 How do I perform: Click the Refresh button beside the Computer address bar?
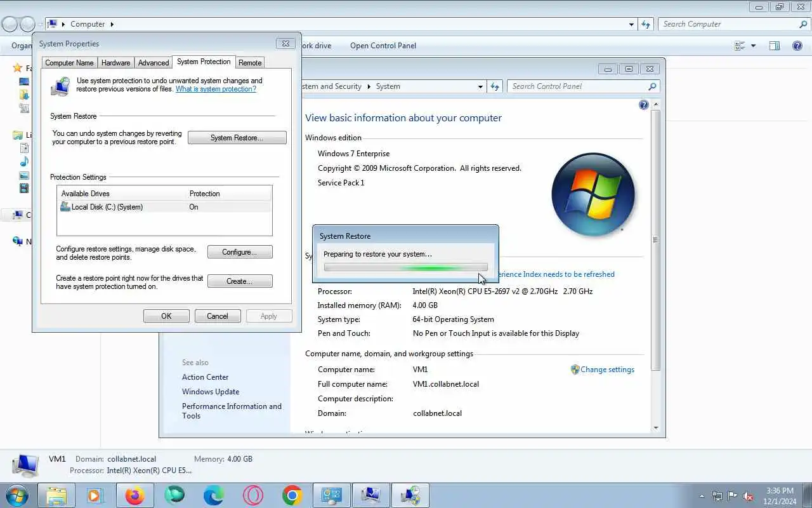click(646, 24)
